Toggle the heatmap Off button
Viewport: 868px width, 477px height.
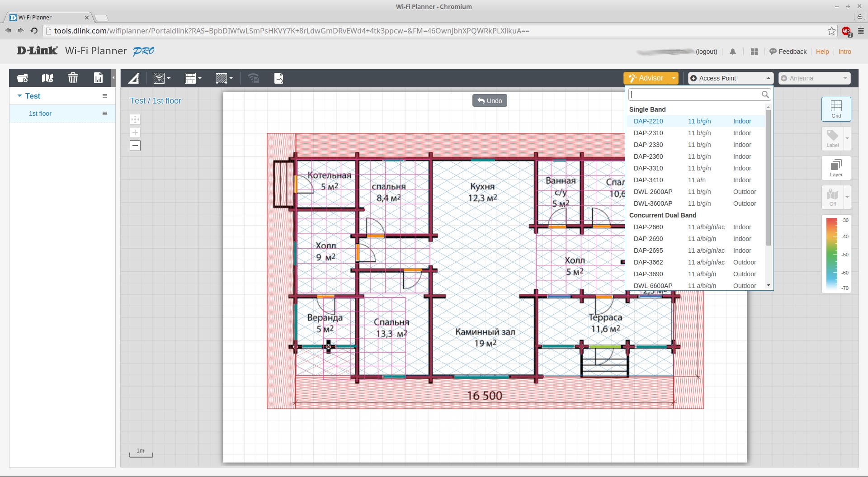click(832, 197)
